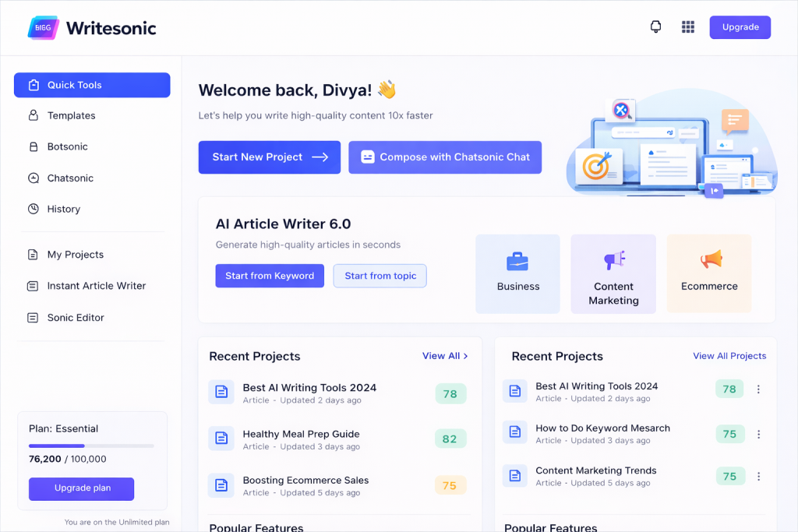Open more options for right Best AI Writing Tools

758,389
